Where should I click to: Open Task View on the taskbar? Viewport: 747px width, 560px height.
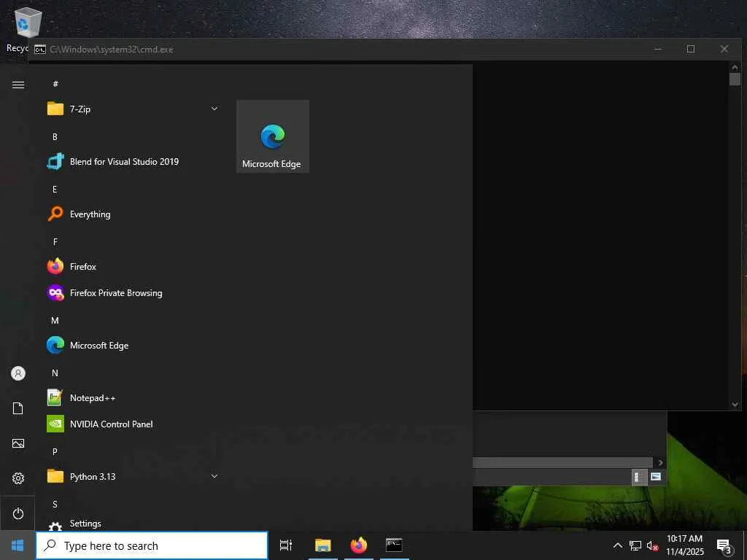click(286, 545)
